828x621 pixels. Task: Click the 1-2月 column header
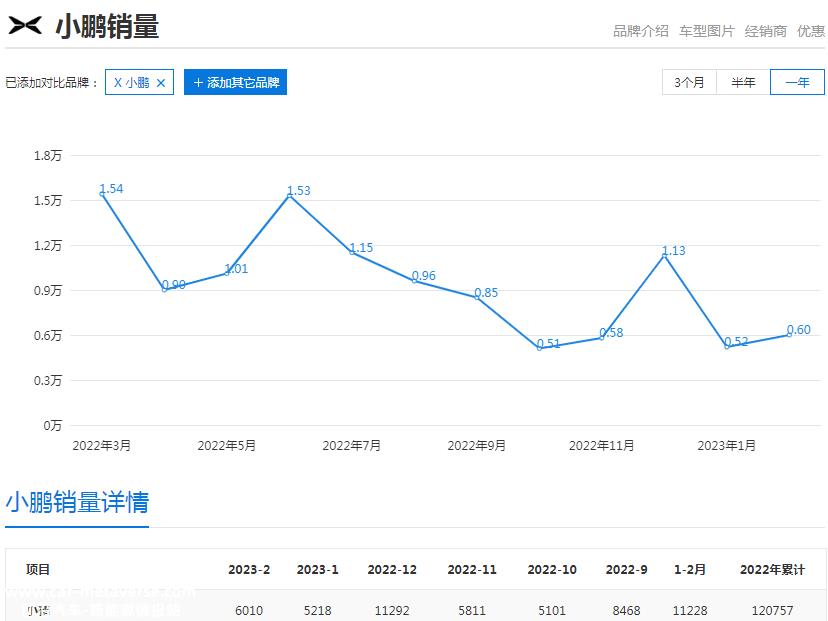pyautogui.click(x=690, y=570)
